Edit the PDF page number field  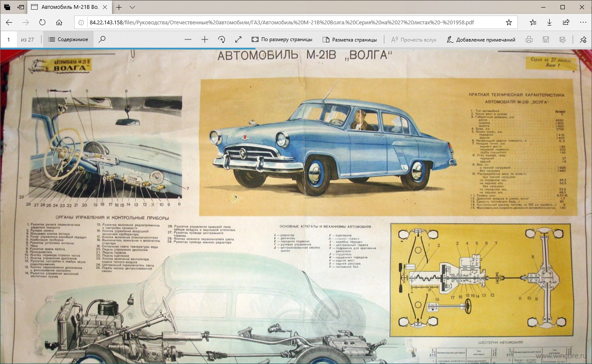coord(8,39)
